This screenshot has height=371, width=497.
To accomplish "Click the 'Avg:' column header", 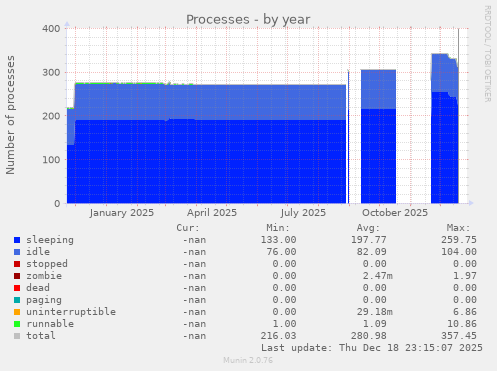I will (x=368, y=228).
